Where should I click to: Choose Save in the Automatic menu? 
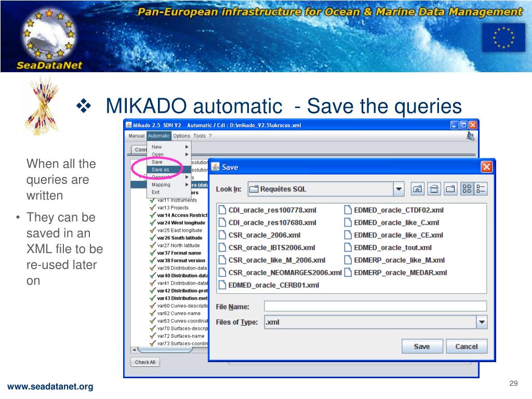click(x=169, y=162)
